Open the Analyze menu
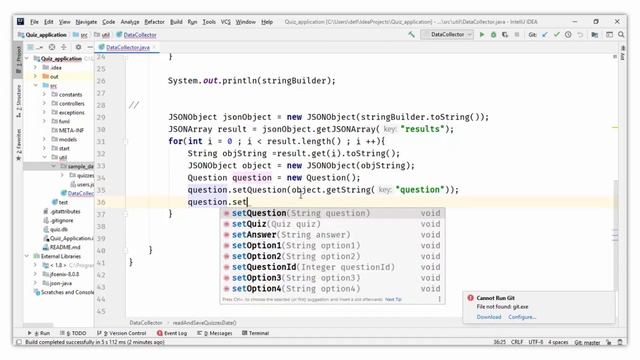 [130, 22]
